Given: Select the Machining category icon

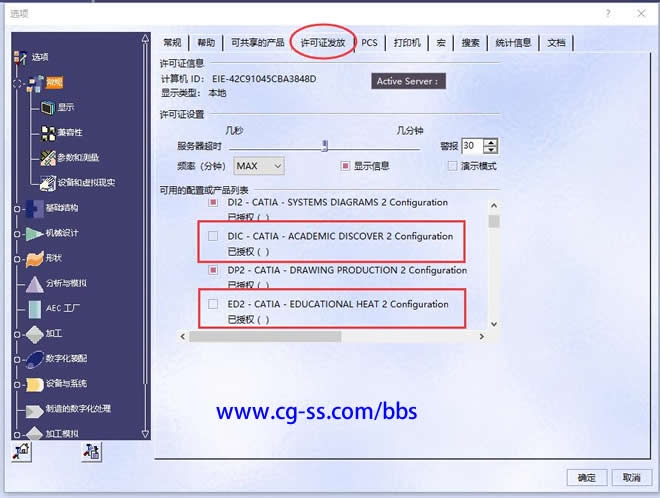Looking at the screenshot, I should click(x=35, y=334).
